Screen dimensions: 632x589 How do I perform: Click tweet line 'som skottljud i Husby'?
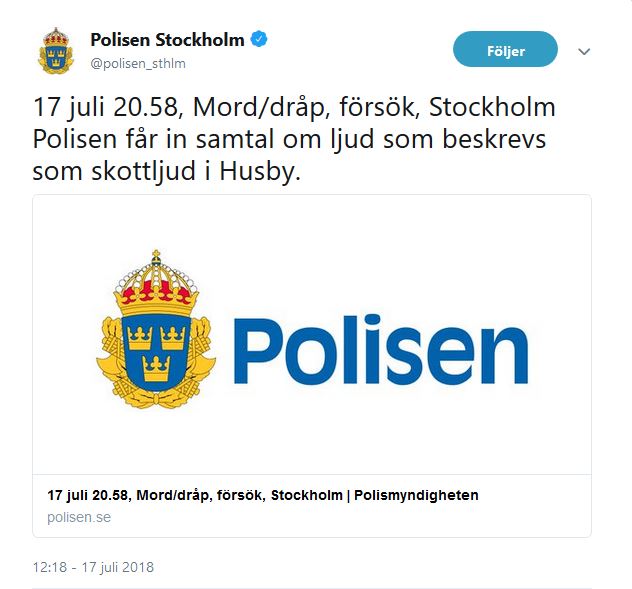coord(166,171)
